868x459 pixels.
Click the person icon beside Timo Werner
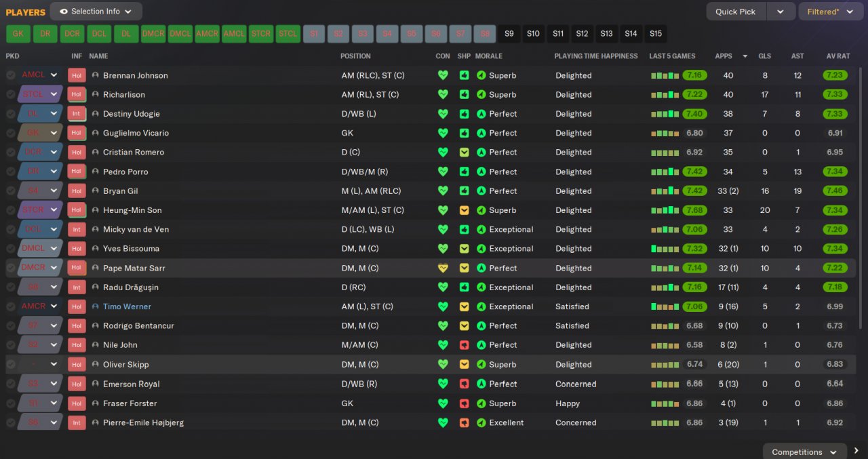96,306
